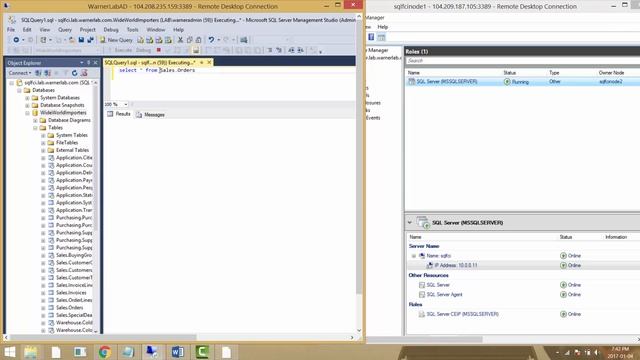640x360 pixels.
Task: Open the available databases dropdown in SQL toolbar
Action: [98, 50]
